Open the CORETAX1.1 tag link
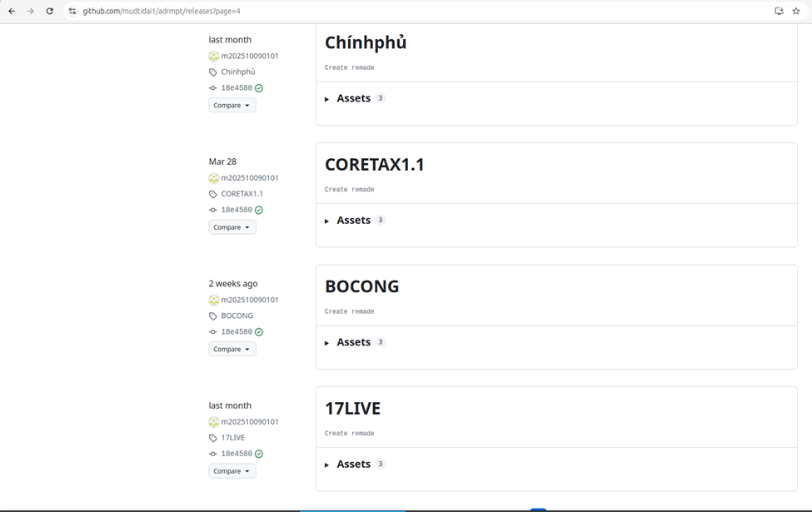812x512 pixels. point(242,194)
